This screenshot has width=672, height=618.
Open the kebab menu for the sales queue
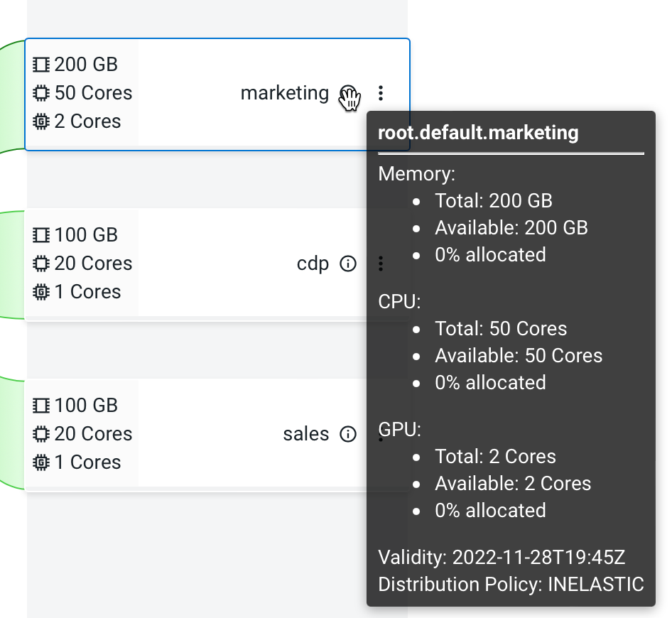coord(381,433)
